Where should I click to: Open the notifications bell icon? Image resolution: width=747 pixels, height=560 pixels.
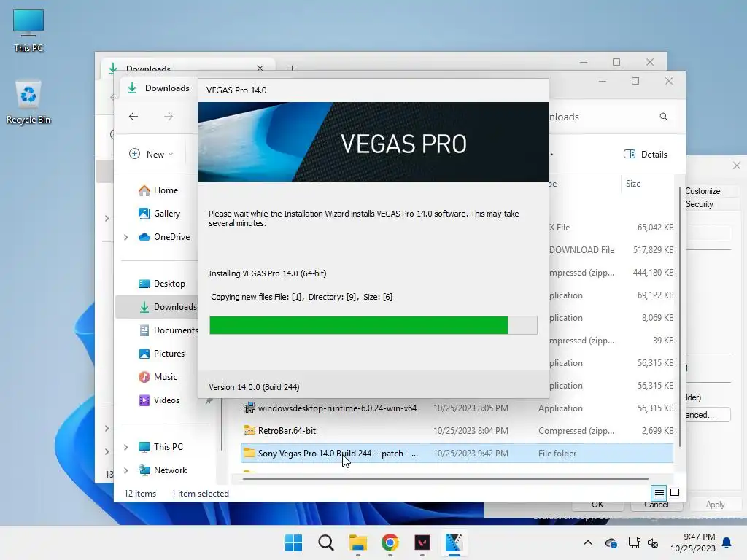(727, 542)
